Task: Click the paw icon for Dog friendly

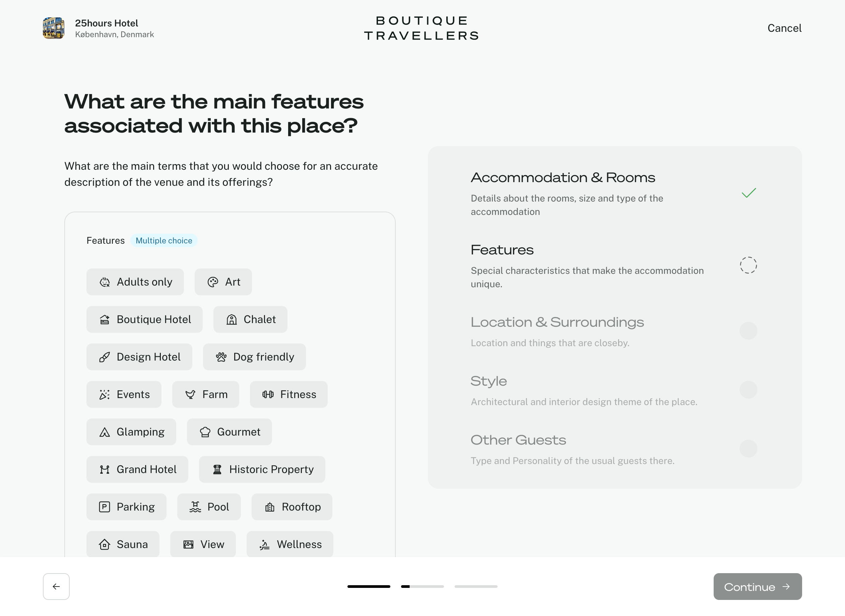Action: tap(221, 357)
